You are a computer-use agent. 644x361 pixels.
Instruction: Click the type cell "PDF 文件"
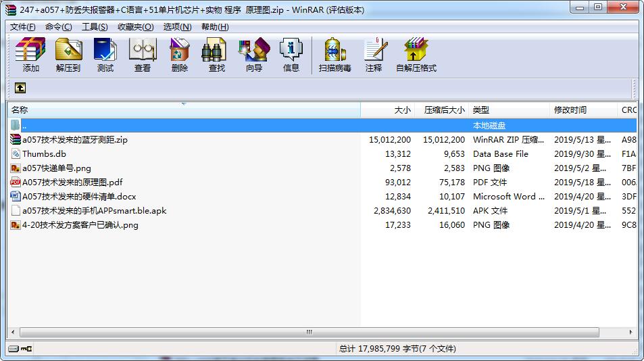pos(489,183)
